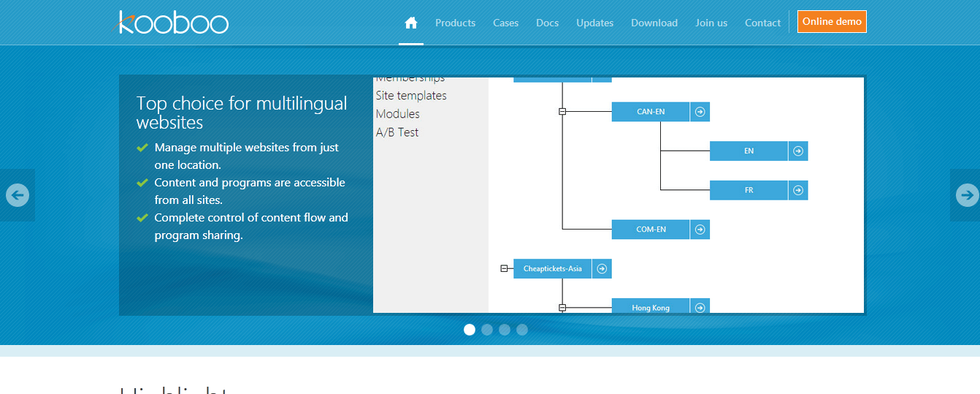Viewport: 980px width, 394px height.
Task: Select the second carousel dot
Action: 487,330
